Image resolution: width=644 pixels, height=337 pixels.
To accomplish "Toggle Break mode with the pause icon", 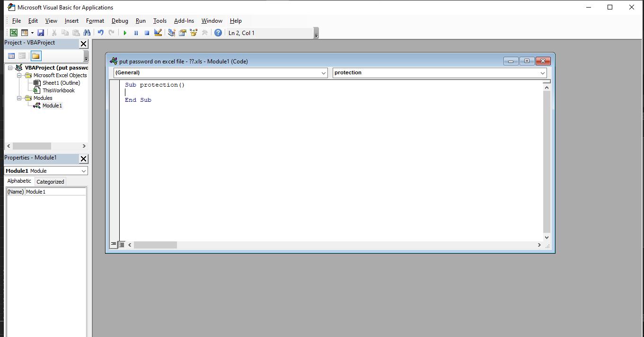I will pos(136,32).
